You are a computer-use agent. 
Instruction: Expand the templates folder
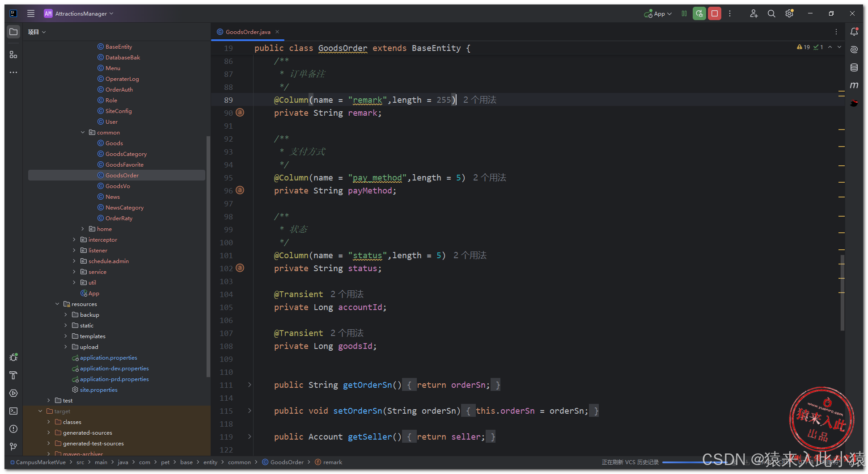point(66,336)
